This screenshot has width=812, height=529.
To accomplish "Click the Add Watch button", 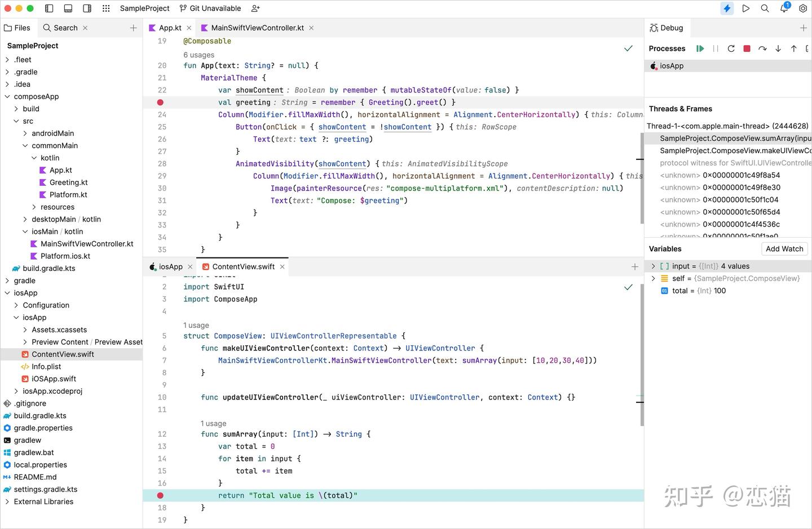I will (x=784, y=248).
